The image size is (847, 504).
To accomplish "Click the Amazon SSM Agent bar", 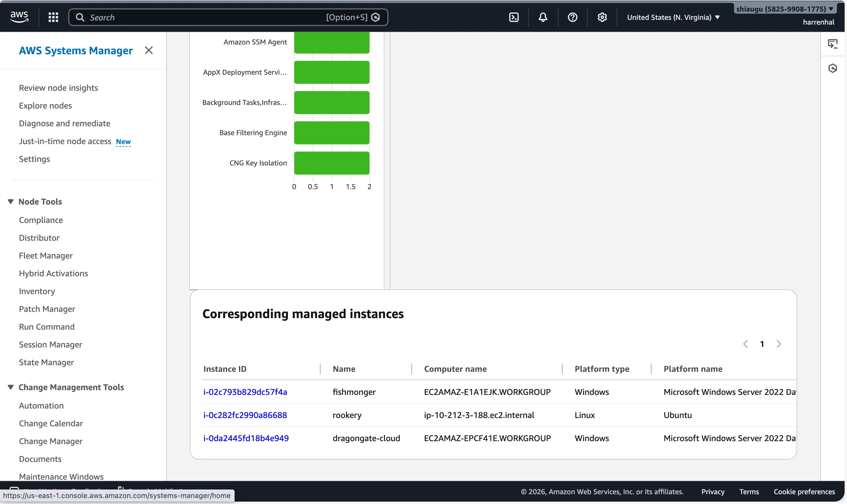I will point(332,43).
